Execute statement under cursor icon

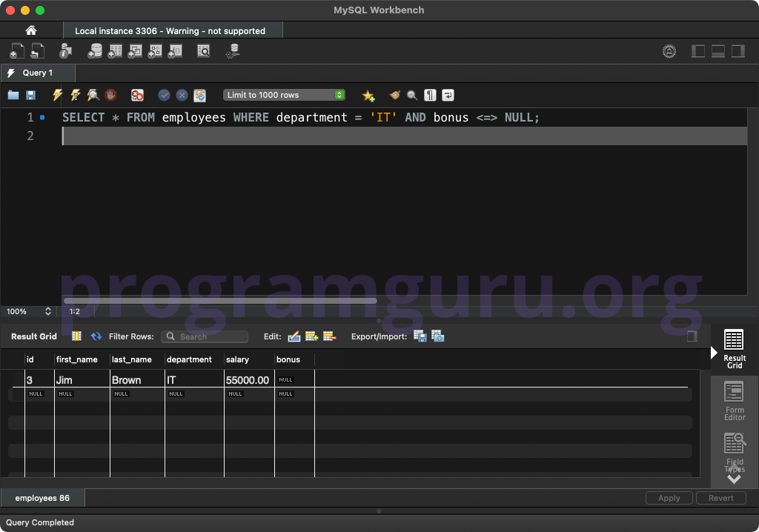[x=76, y=95]
